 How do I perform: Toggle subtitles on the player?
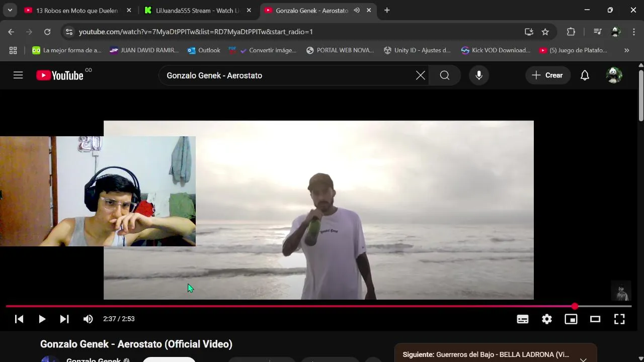(523, 319)
